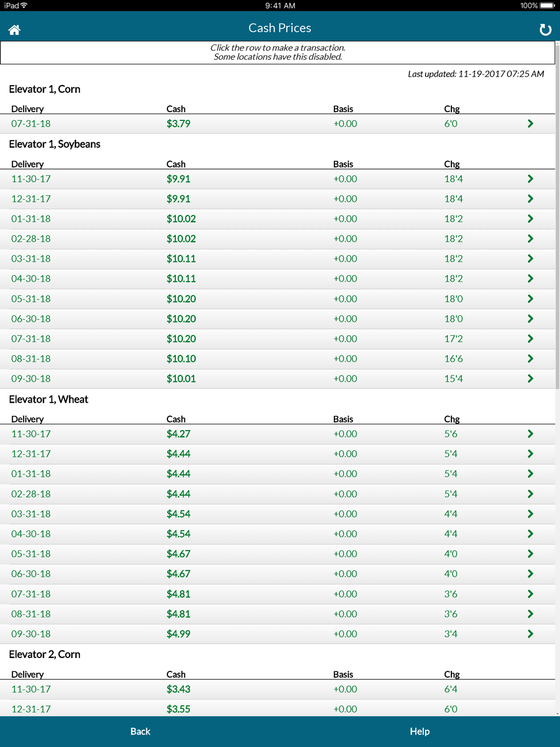Select Soybeans cash price $10.02 for 01-31-18
This screenshot has height=747, width=560.
pos(181,219)
